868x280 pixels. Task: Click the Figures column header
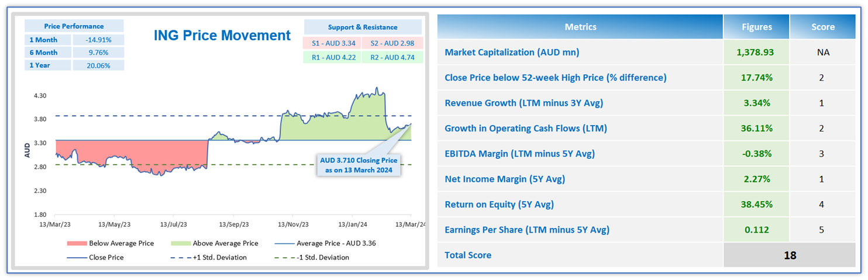(x=756, y=27)
